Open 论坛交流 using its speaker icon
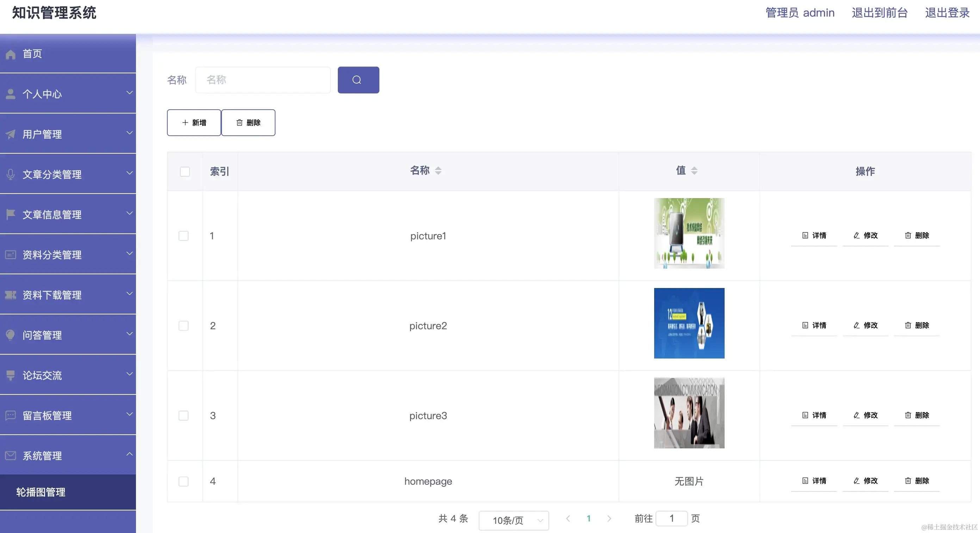 click(x=10, y=375)
